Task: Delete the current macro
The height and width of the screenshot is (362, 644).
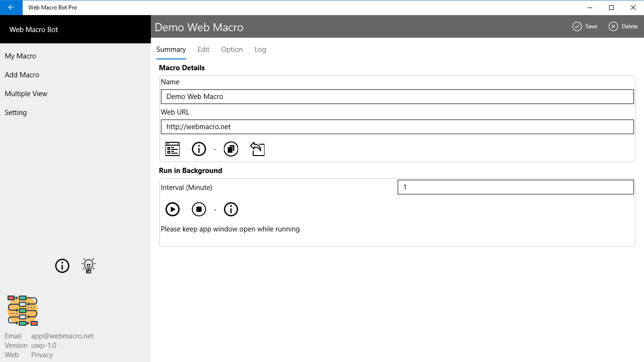Action: click(623, 26)
